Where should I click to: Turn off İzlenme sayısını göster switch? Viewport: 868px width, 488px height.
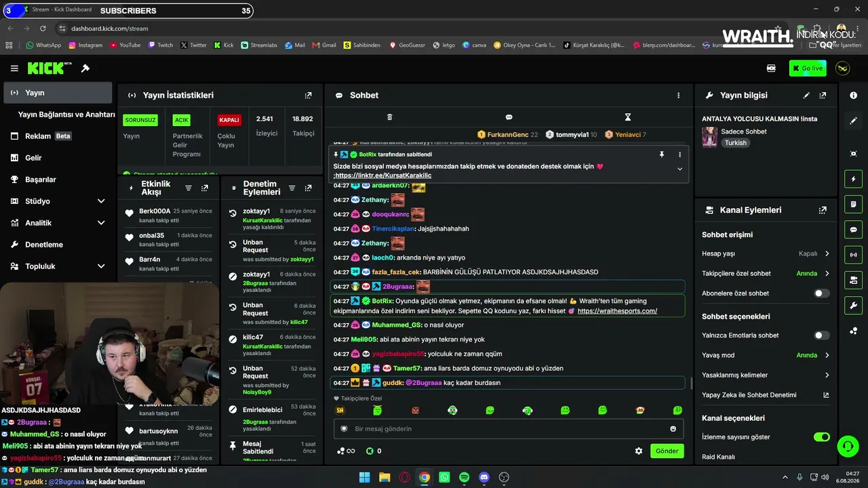point(821,437)
